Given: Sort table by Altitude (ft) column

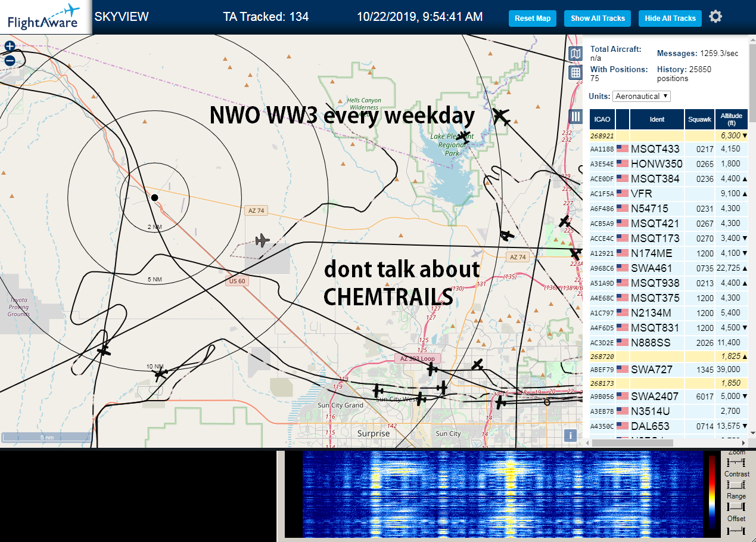Looking at the screenshot, I should click(731, 119).
